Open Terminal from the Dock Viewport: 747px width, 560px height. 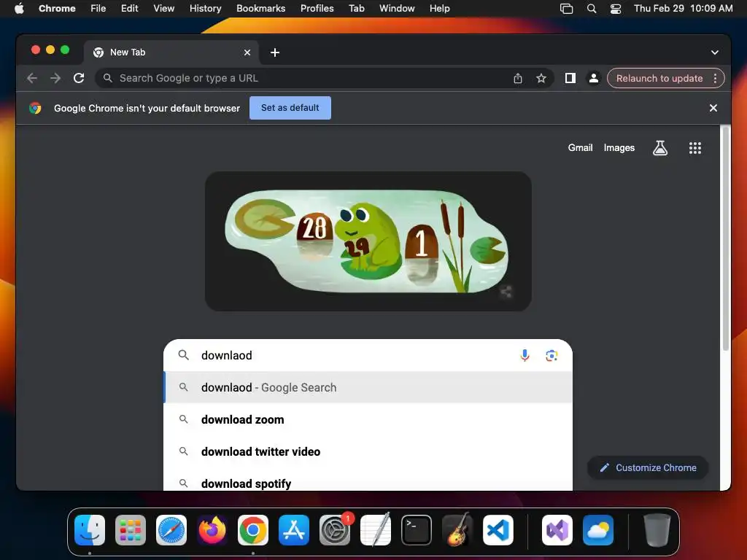417,530
